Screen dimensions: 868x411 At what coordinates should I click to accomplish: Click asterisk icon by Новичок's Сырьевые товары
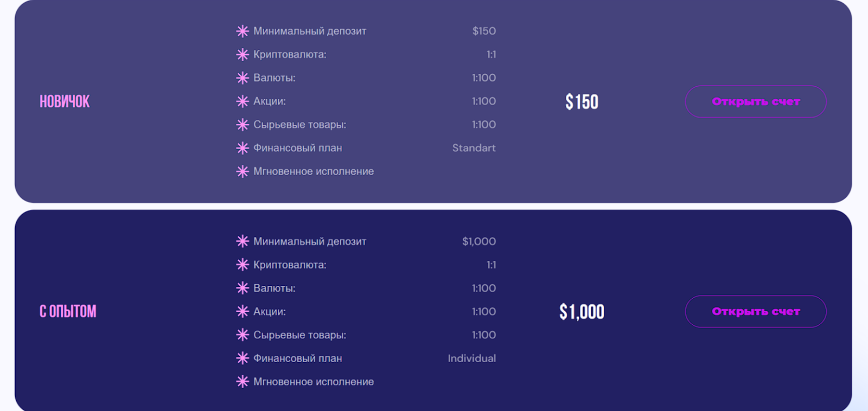pos(242,125)
